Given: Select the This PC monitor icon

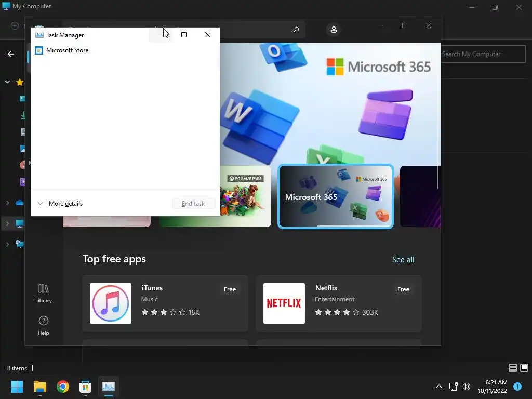Looking at the screenshot, I should click(x=20, y=223).
